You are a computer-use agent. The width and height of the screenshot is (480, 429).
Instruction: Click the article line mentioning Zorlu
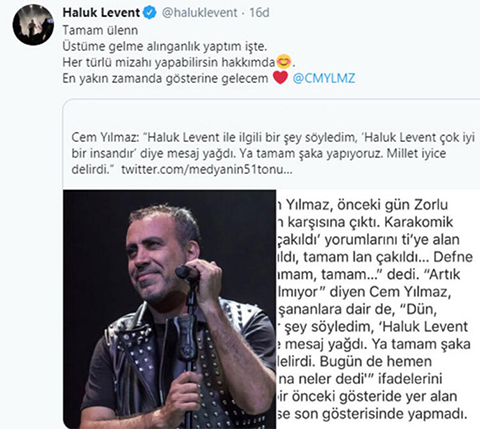click(363, 205)
